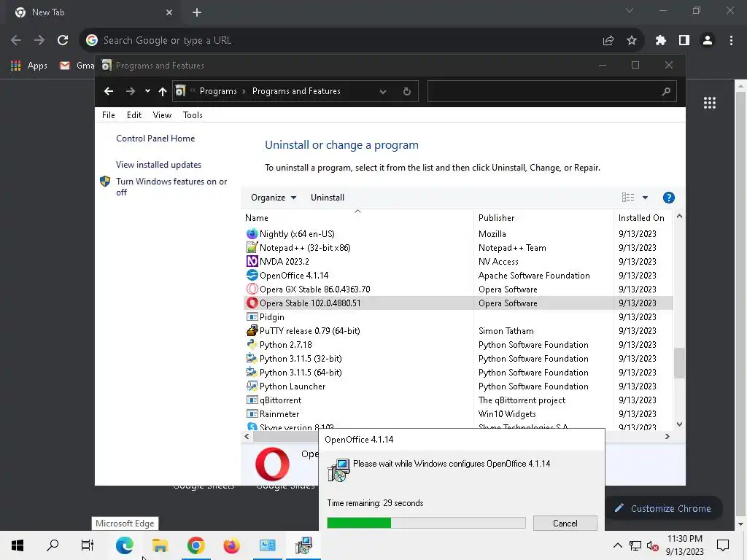
Task: Sort by the Publisher column header
Action: (543, 218)
